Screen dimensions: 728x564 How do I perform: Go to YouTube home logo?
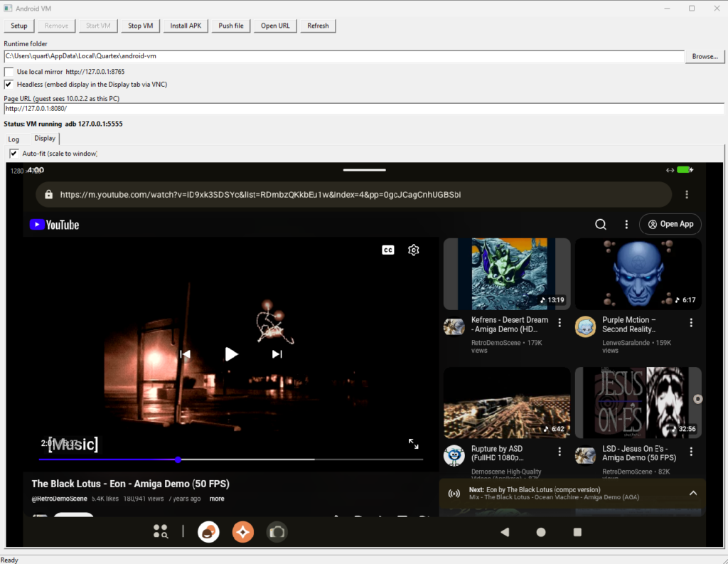click(x=54, y=225)
